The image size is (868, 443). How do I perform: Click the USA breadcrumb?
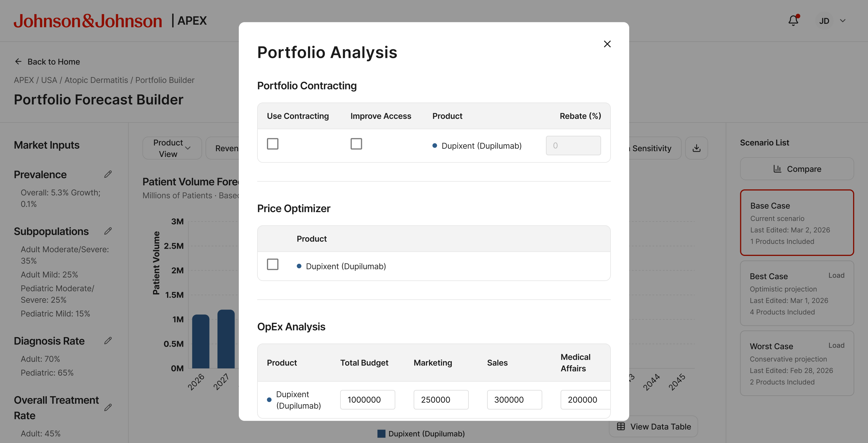click(x=49, y=80)
